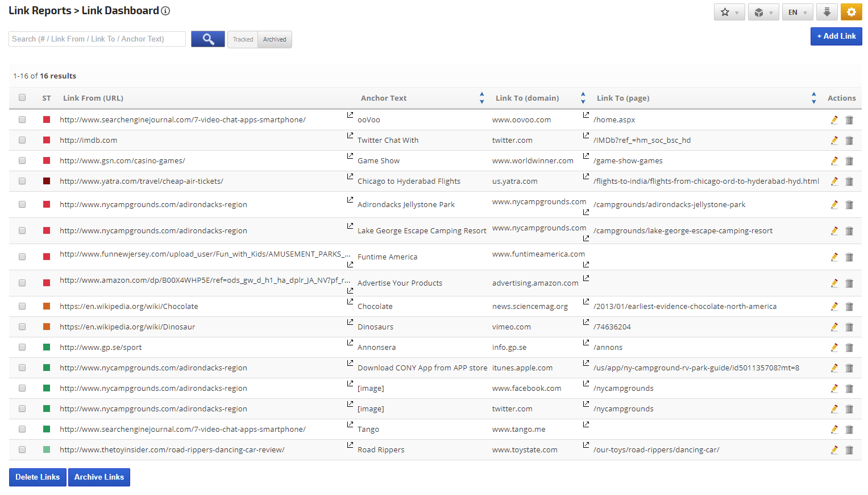868x495 pixels.
Task: Switch to the Tracked tab
Action: click(x=243, y=39)
